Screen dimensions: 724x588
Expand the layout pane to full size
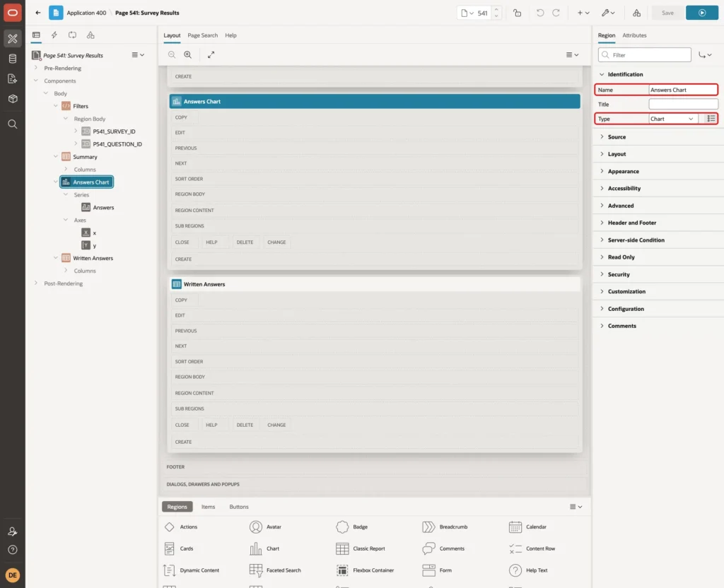(x=211, y=54)
